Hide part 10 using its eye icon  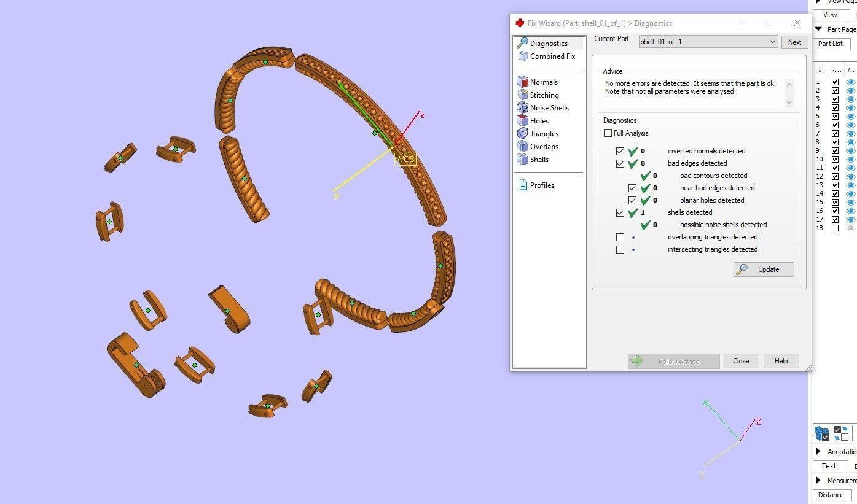(851, 160)
